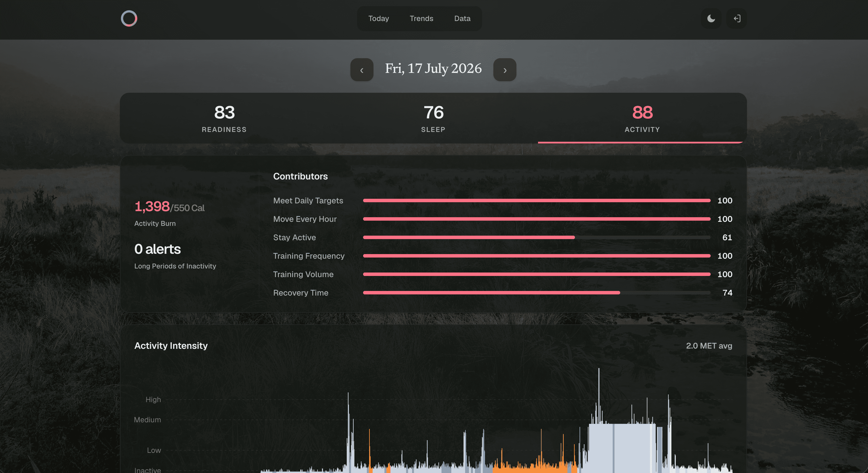The image size is (868, 473).
Task: Open the Data tab
Action: (x=462, y=18)
